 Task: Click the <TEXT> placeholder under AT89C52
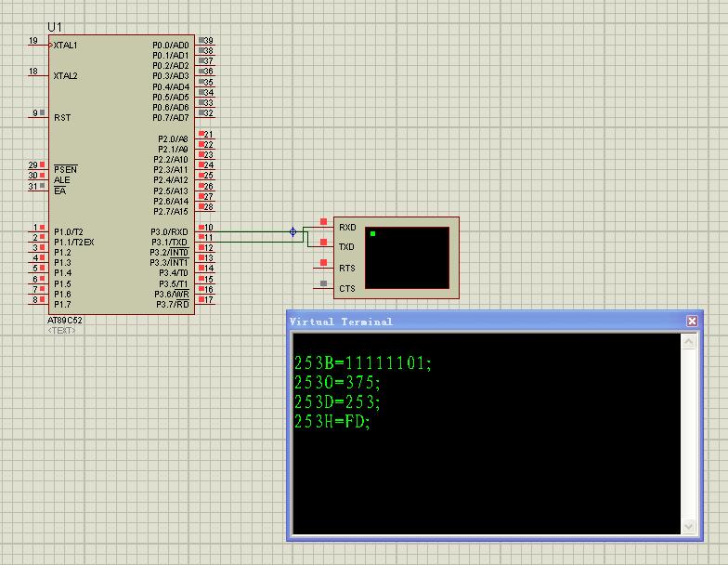tap(61, 331)
